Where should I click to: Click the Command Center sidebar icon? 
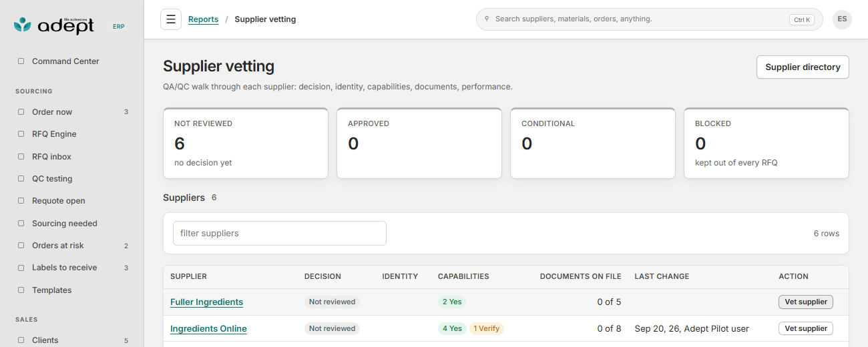pos(21,61)
